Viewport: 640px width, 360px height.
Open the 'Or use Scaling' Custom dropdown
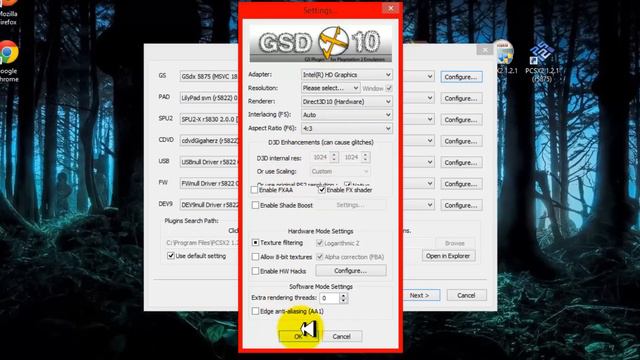point(340,171)
